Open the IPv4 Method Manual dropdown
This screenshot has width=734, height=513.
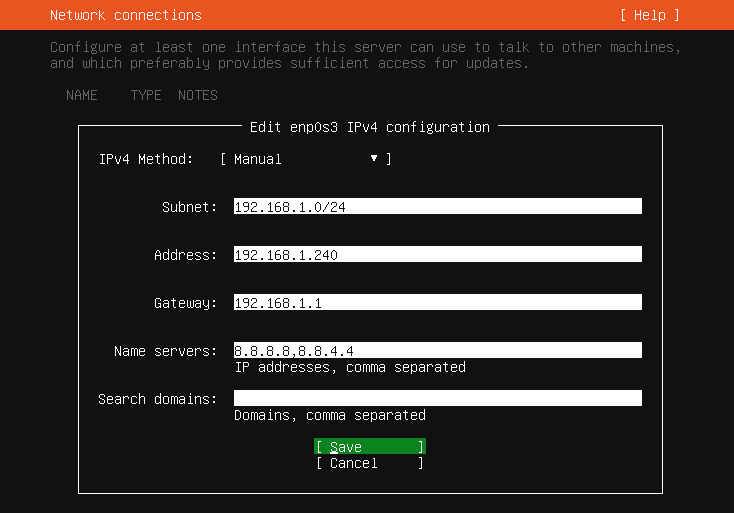[306, 159]
